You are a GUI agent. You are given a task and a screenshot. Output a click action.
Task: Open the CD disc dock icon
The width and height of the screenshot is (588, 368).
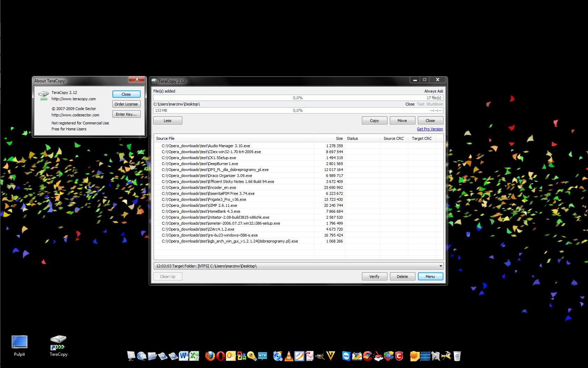coord(277,356)
